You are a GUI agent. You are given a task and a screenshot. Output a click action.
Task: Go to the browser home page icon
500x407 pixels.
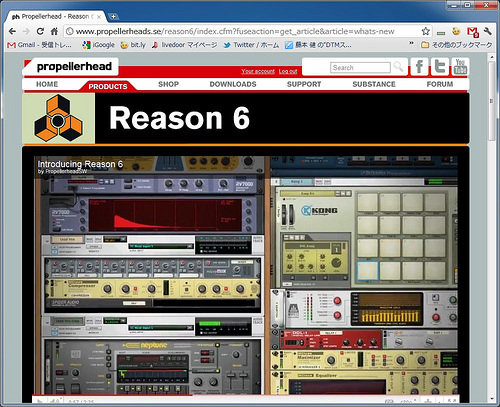click(x=54, y=31)
